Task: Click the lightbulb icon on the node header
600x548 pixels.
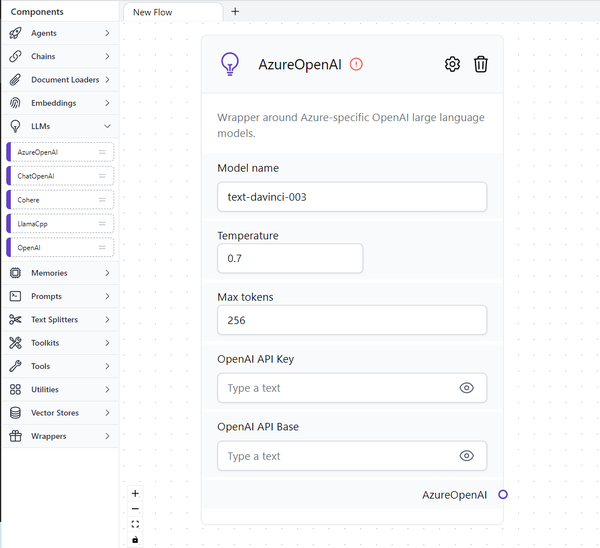Action: (x=230, y=65)
